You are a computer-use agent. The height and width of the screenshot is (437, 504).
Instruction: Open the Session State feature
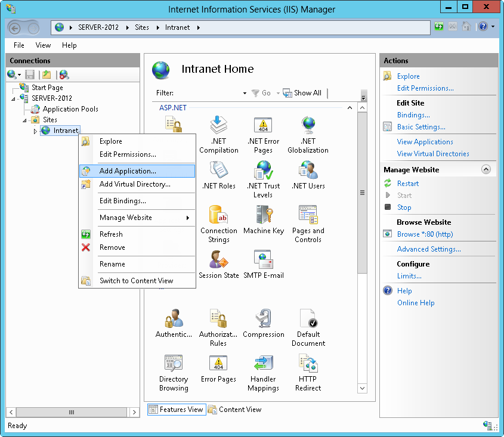218,265
